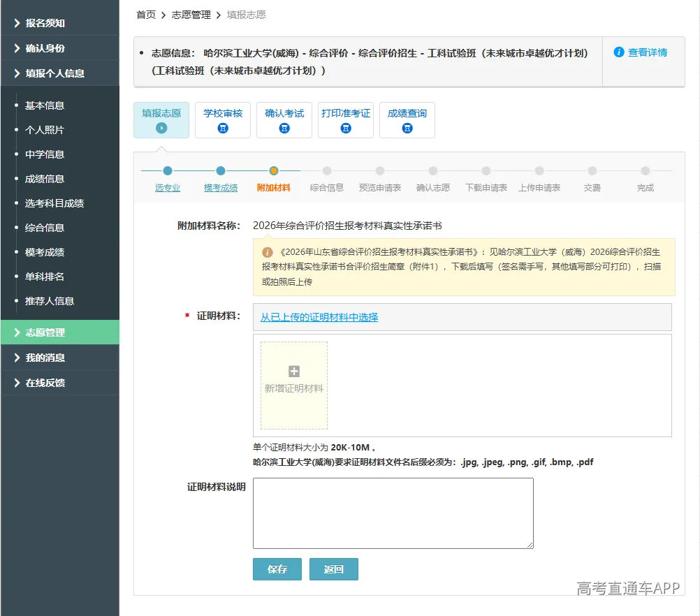The image size is (700, 616).
Task: Select the 打印准考证 stage tab
Action: coord(346,120)
